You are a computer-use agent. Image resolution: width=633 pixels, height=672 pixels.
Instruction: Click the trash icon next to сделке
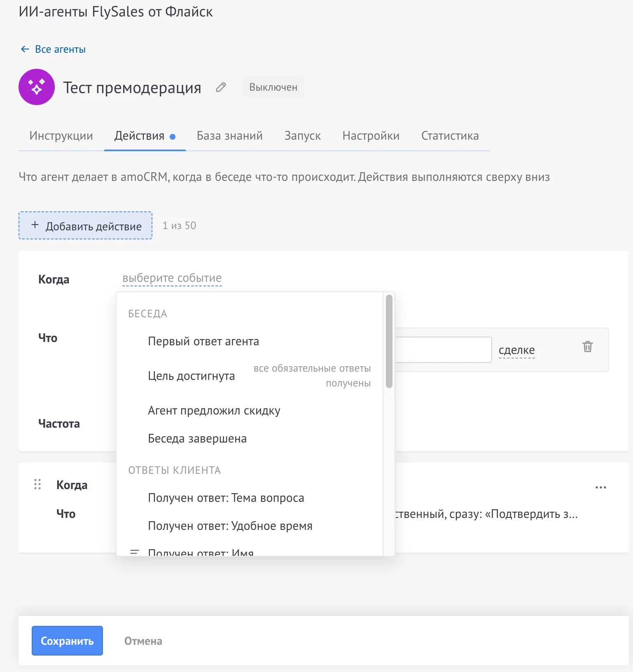pos(588,347)
